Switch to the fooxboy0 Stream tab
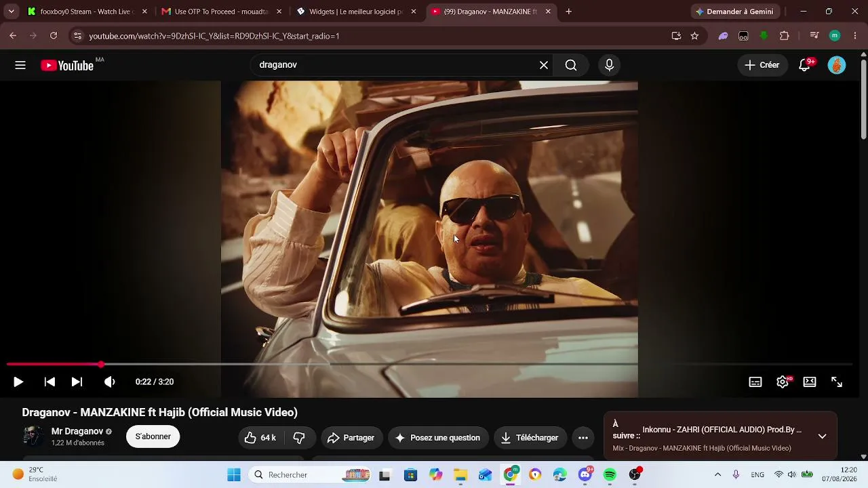 coord(87,12)
